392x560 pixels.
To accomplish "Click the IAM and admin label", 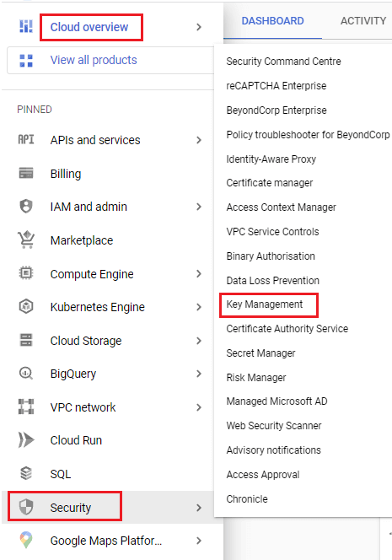I will coord(89,207).
